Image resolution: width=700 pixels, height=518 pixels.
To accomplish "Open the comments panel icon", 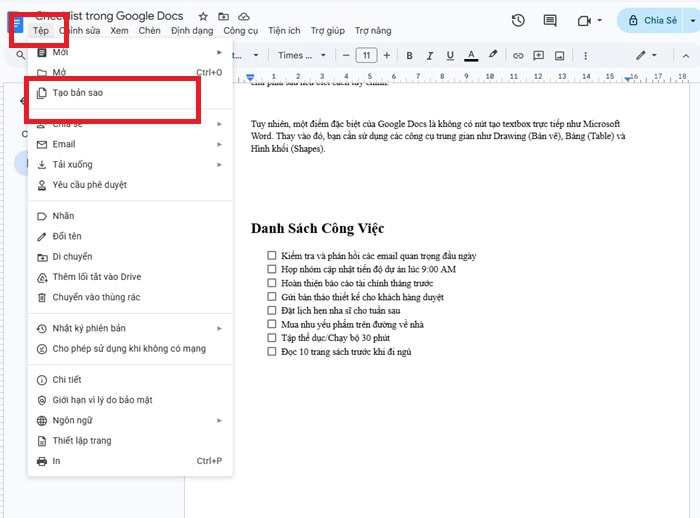I will click(549, 20).
